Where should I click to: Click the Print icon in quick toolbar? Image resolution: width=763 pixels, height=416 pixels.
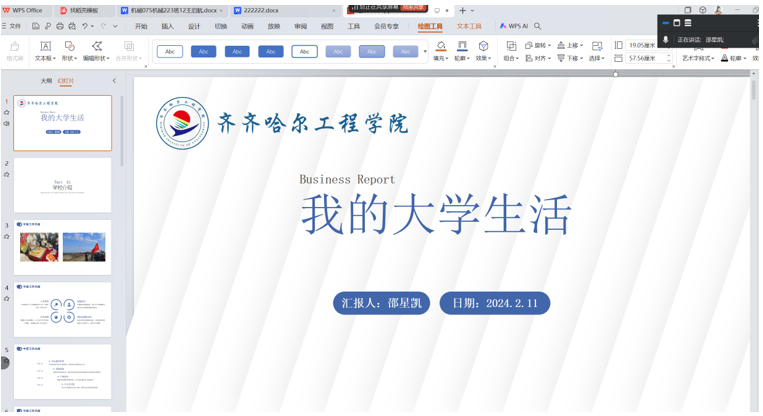(x=60, y=26)
